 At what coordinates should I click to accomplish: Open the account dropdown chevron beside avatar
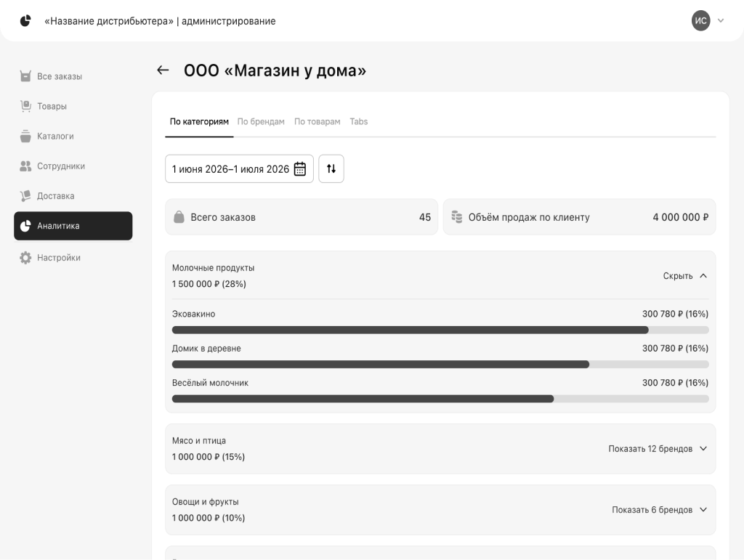721,21
